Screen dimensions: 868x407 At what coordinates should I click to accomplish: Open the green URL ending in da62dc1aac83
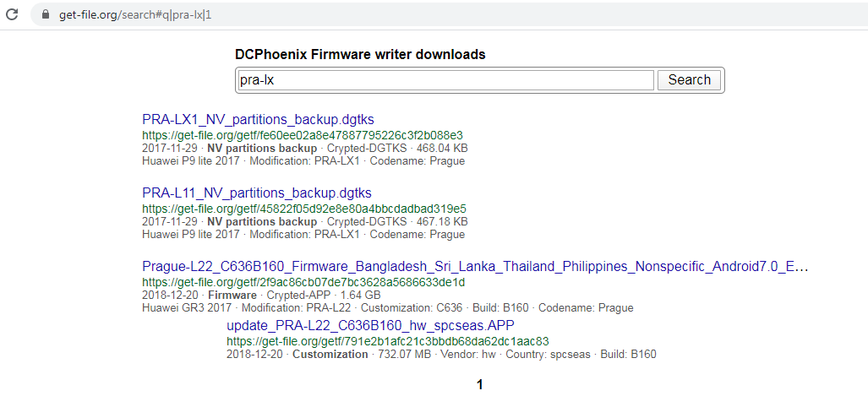(387, 340)
